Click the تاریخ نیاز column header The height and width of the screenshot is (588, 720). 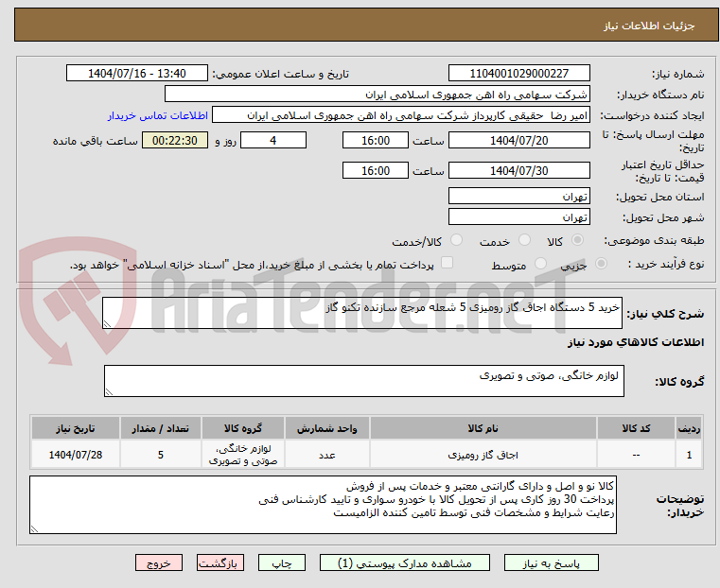[x=76, y=428]
